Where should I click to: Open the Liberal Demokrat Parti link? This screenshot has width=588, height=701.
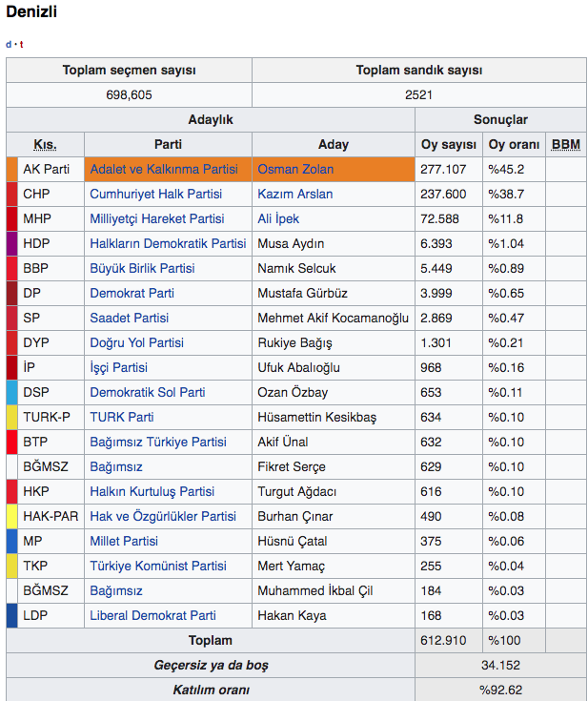[152, 616]
